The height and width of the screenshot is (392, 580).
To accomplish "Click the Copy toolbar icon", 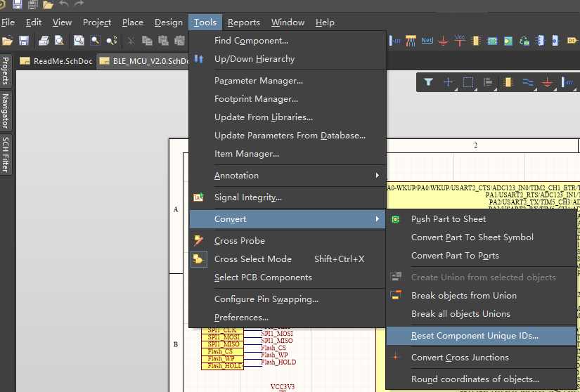I will (x=147, y=40).
